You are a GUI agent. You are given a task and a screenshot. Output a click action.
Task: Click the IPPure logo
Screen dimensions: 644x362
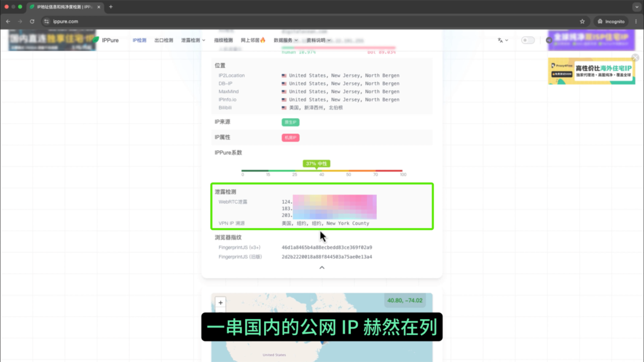point(106,40)
